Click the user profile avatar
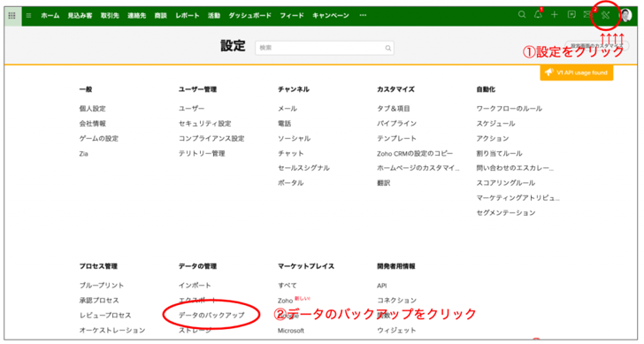 625,16
